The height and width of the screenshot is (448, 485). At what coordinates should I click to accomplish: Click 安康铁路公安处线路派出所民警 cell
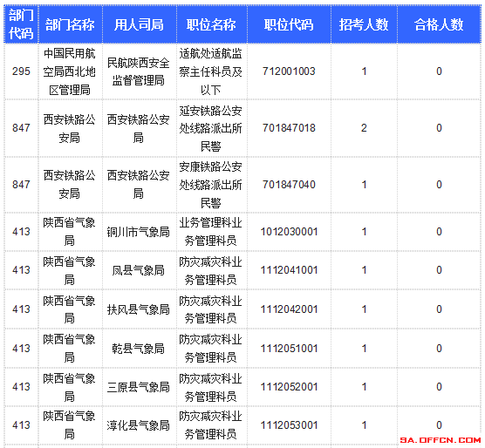[211, 185]
